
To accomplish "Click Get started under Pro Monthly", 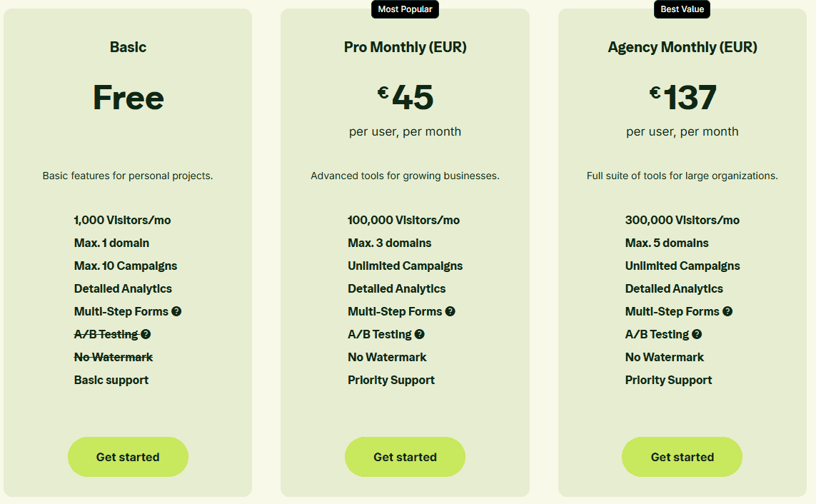I will tap(405, 457).
